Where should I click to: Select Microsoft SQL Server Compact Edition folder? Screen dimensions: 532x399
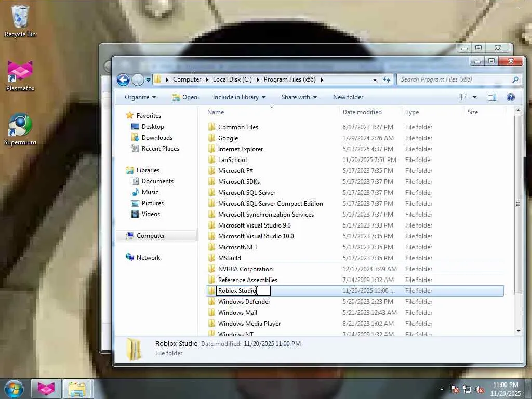[x=270, y=204]
